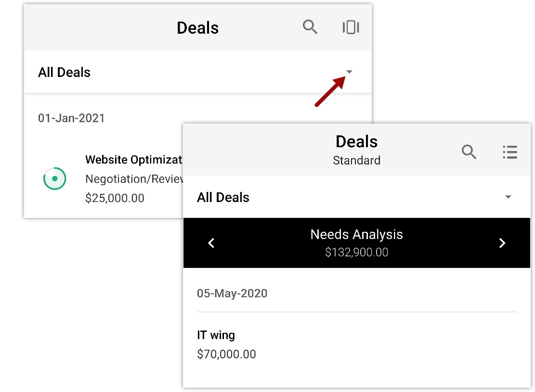Click the search icon in the back Deals panel
The image size is (535, 392).
pos(310,27)
